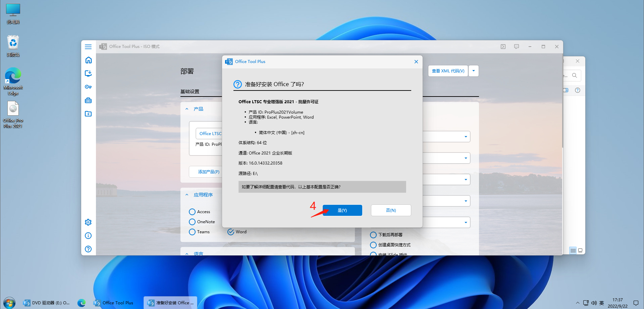Click the feedback chat icon in title bar

pyautogui.click(x=517, y=47)
